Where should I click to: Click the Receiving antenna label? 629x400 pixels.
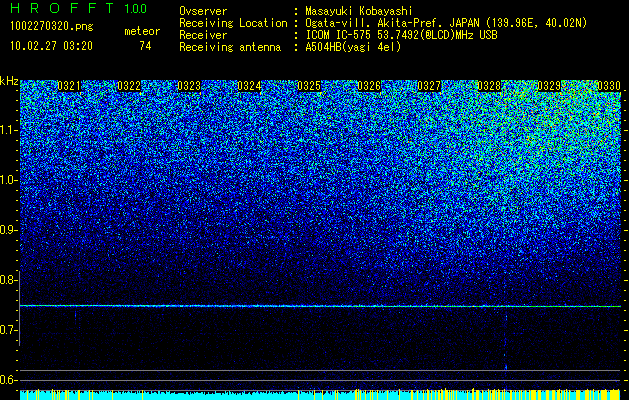[230, 47]
